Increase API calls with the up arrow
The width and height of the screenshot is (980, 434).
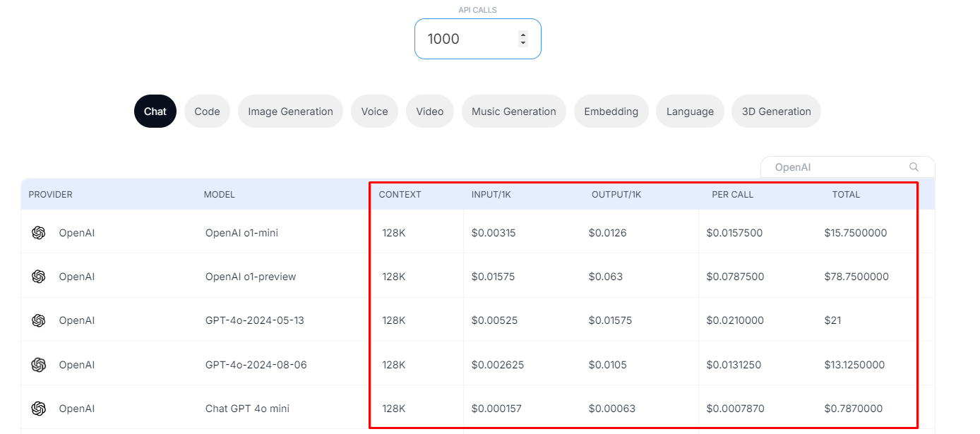523,35
